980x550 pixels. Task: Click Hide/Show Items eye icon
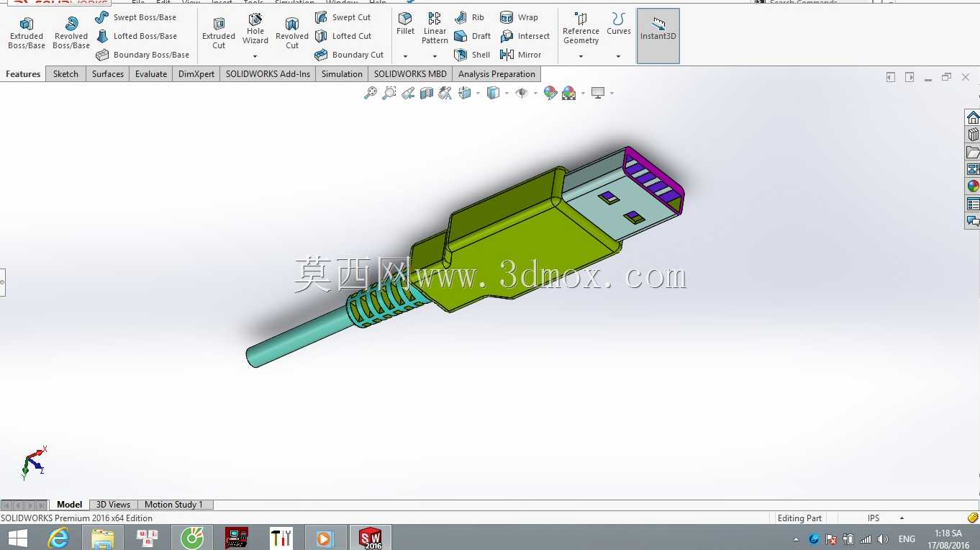(x=522, y=93)
